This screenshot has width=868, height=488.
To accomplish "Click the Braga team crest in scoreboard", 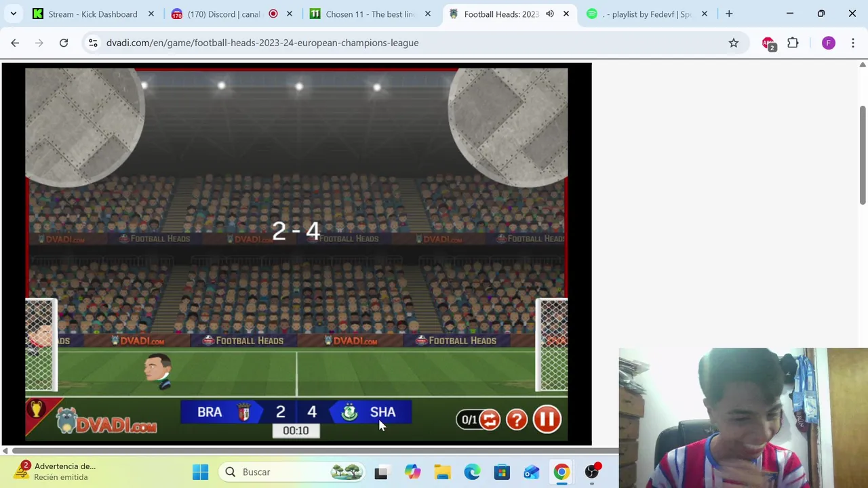I will [244, 412].
